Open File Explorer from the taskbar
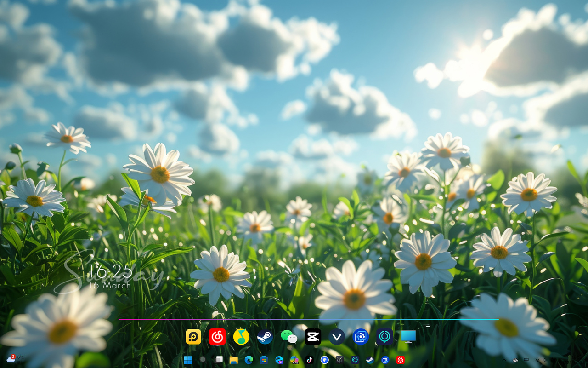This screenshot has height=368, width=588. [x=233, y=360]
